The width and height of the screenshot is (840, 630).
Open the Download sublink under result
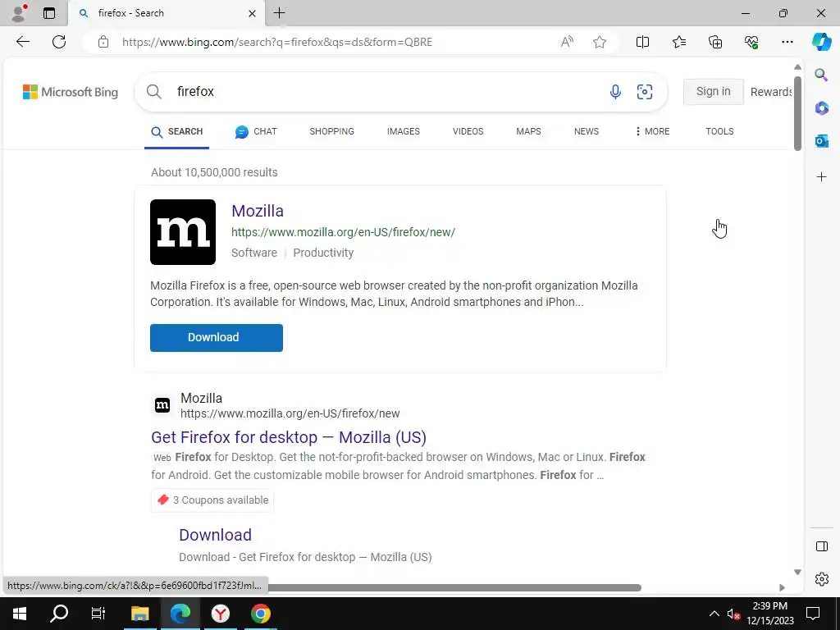pos(216,535)
